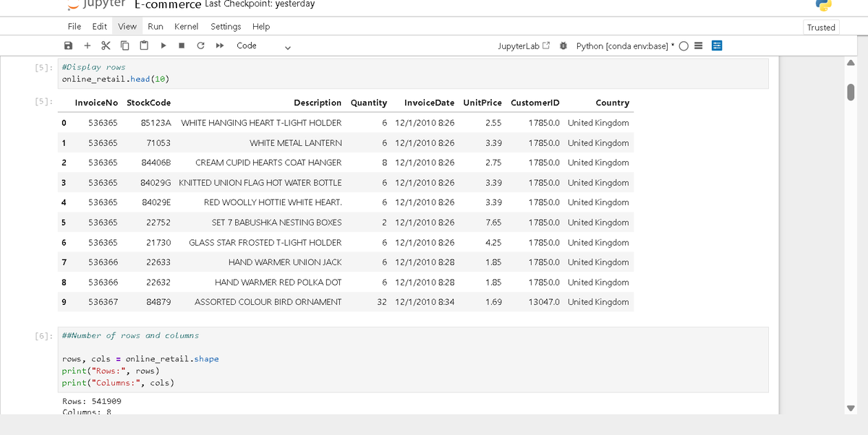Open the Run menu
The image size is (868, 435).
click(x=155, y=26)
